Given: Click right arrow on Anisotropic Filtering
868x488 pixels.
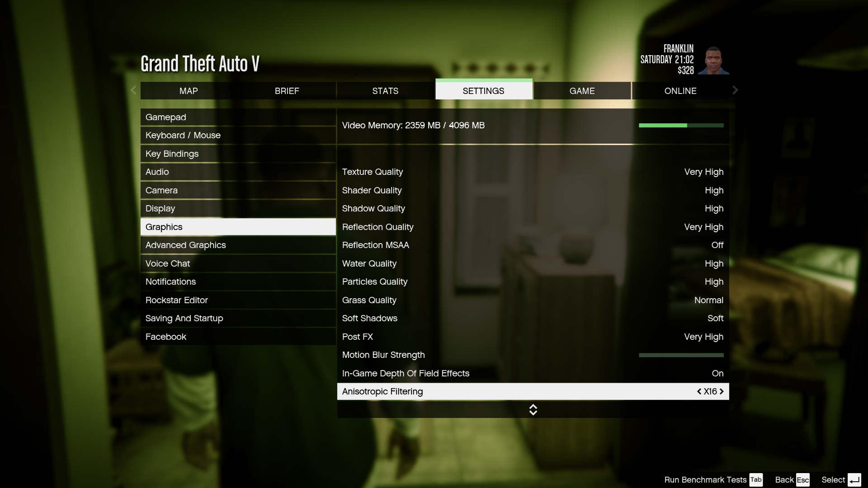Looking at the screenshot, I should pos(722,391).
